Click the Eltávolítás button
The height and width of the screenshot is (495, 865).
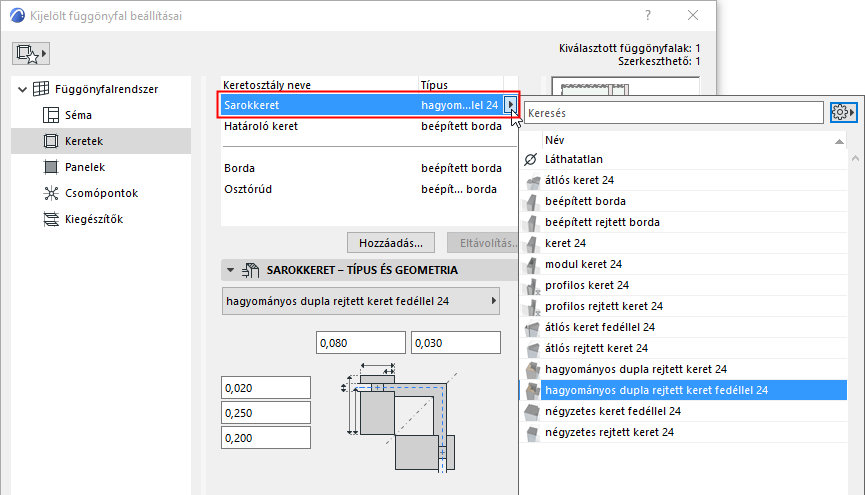point(483,243)
